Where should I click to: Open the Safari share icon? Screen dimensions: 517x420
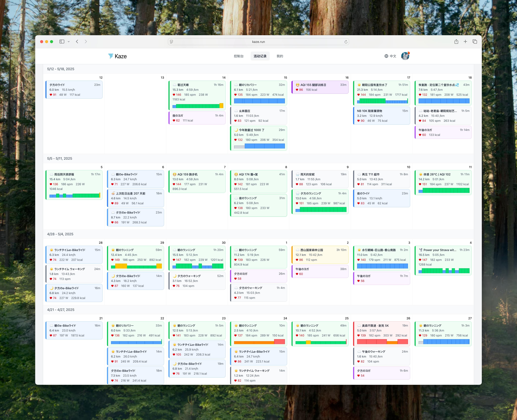[x=456, y=42]
